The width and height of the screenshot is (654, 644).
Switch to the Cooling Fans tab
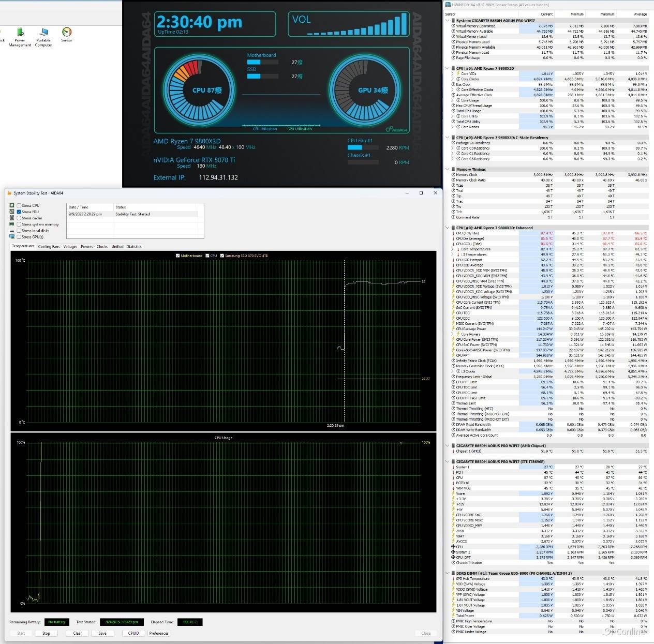click(49, 247)
